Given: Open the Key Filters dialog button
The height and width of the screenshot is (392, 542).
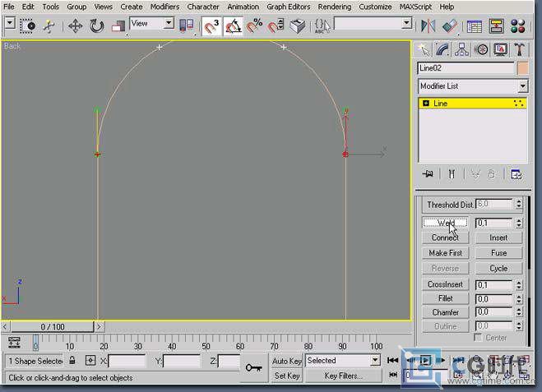Looking at the screenshot, I should 343,376.
